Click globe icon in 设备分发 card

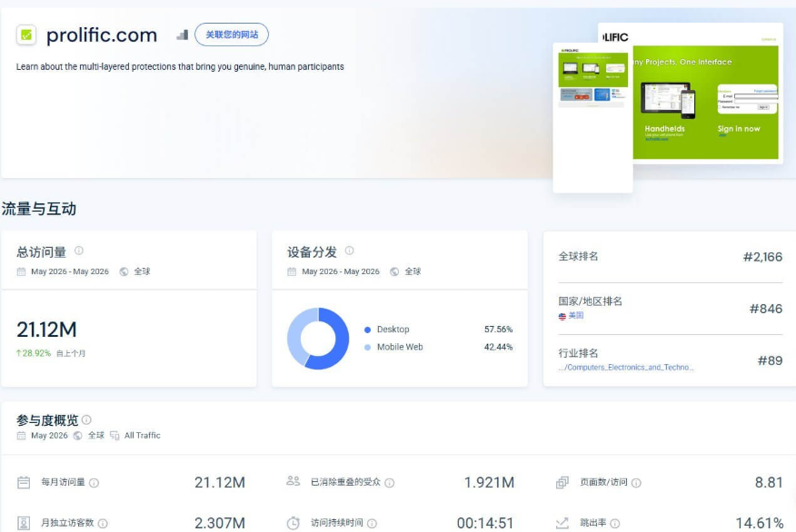coord(394,271)
